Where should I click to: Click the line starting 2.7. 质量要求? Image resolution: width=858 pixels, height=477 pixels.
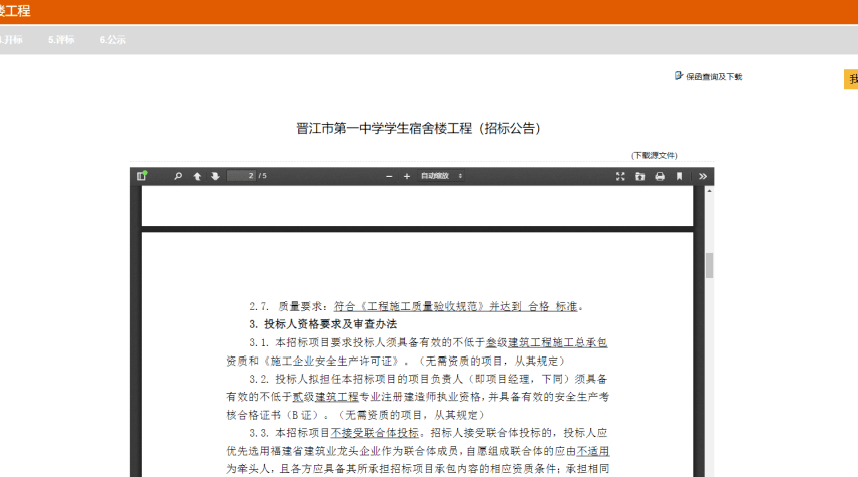[416, 306]
